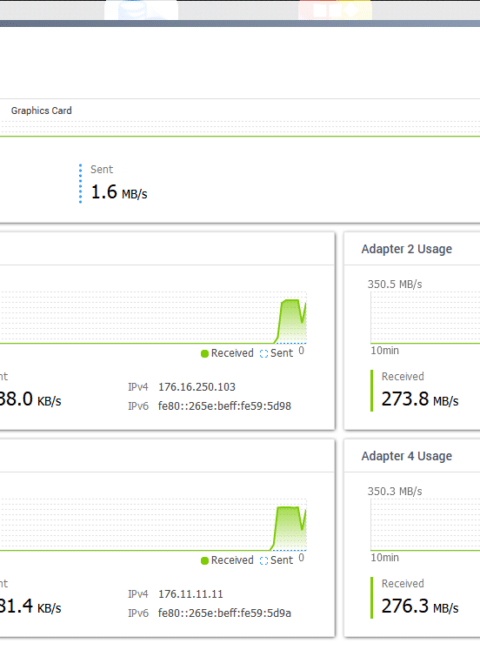Viewport: 480px width, 650px height.
Task: Click the 10min label under Adapter 4 Usage
Action: click(x=385, y=558)
